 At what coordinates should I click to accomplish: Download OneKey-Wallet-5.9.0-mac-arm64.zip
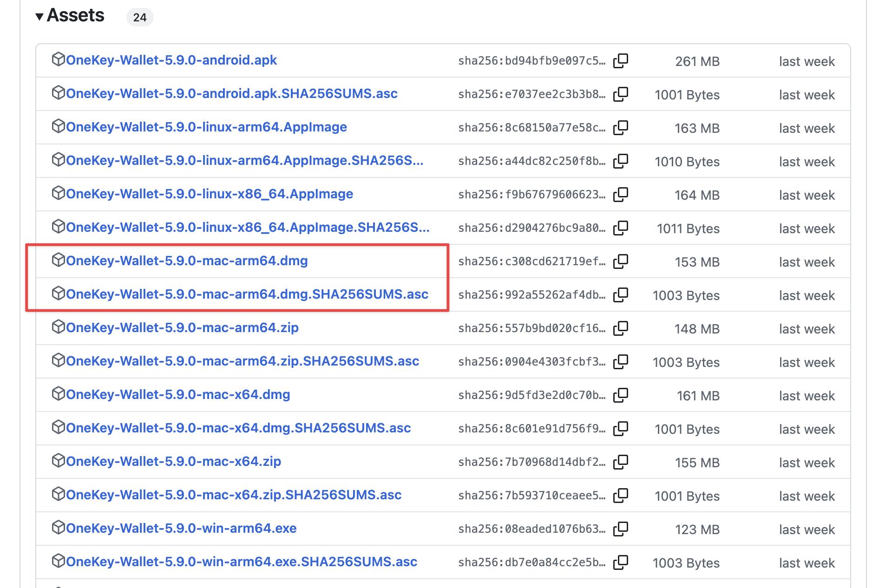click(x=182, y=328)
